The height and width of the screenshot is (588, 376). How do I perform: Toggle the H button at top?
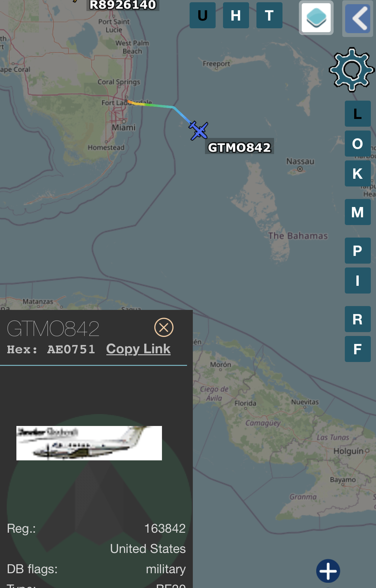[236, 15]
